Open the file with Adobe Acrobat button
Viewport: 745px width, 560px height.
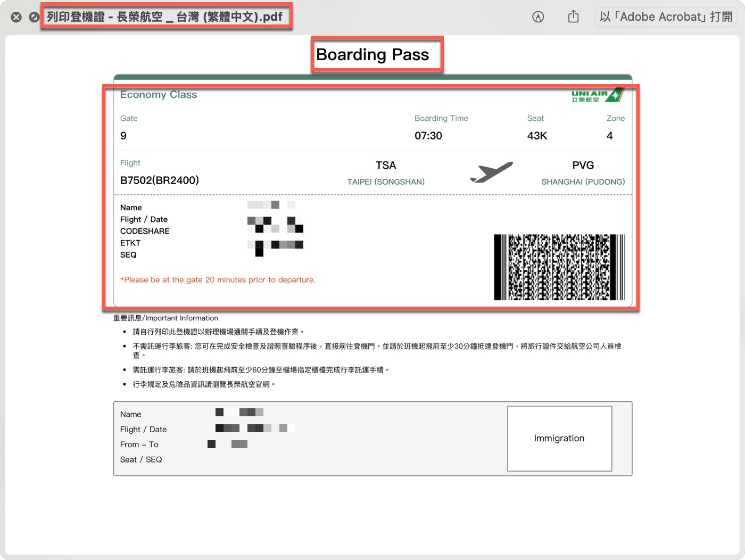coord(666,17)
